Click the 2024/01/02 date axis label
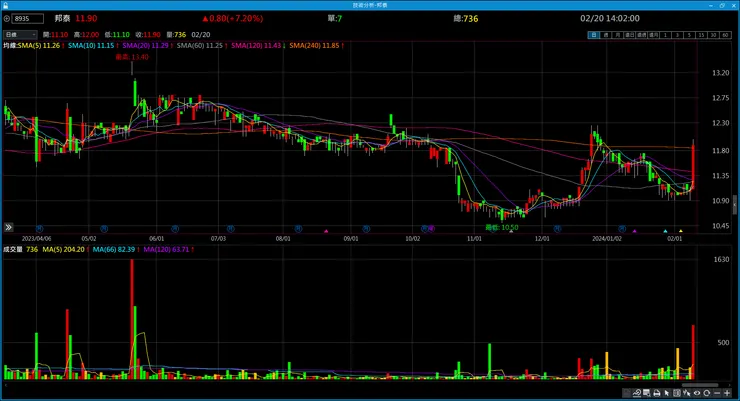 pos(607,238)
